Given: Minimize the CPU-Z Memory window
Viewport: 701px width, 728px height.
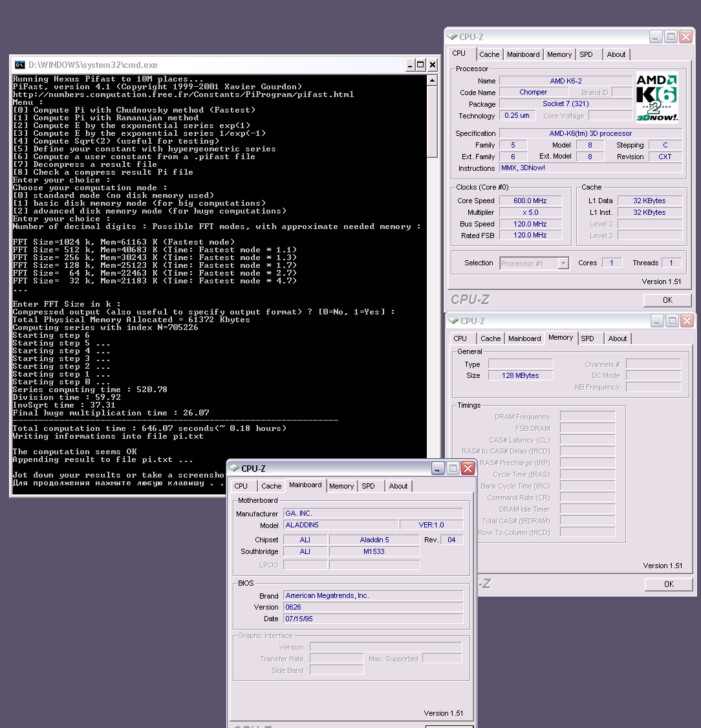Looking at the screenshot, I should tap(656, 321).
